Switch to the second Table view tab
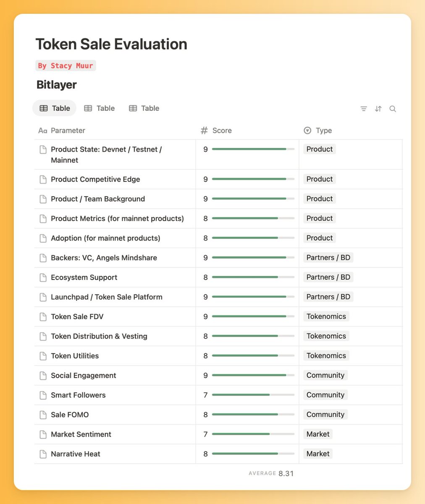The width and height of the screenshot is (425, 504). point(100,108)
